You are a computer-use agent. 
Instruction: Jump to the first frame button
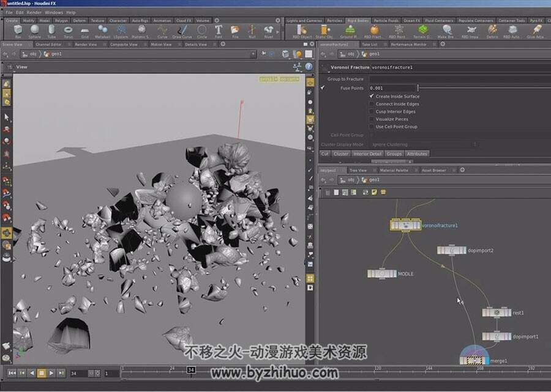pyautogui.click(x=12, y=373)
